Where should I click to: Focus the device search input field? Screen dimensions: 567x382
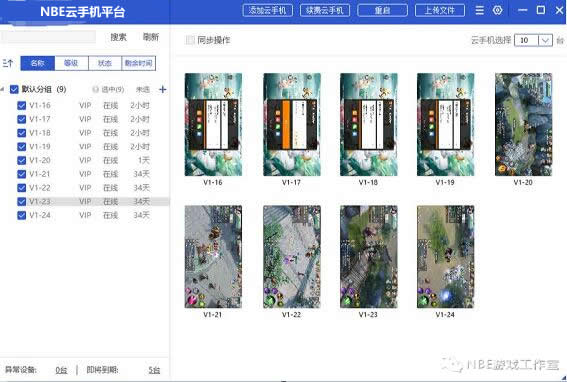(48, 37)
